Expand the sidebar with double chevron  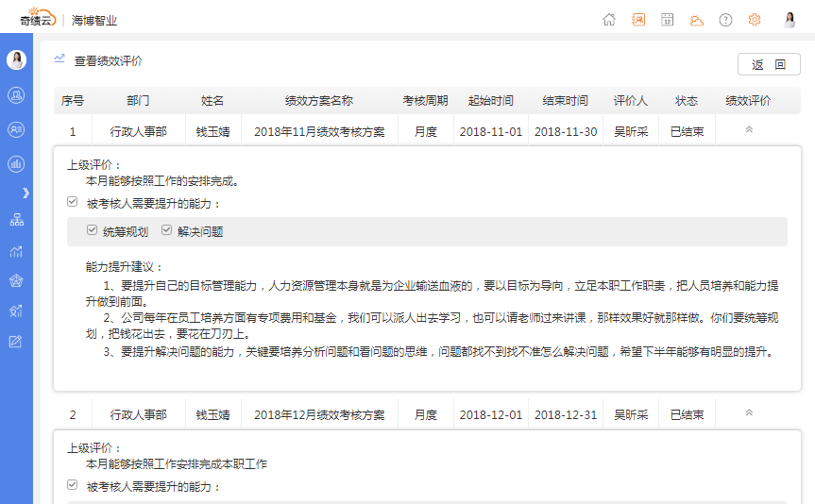[x=26, y=193]
